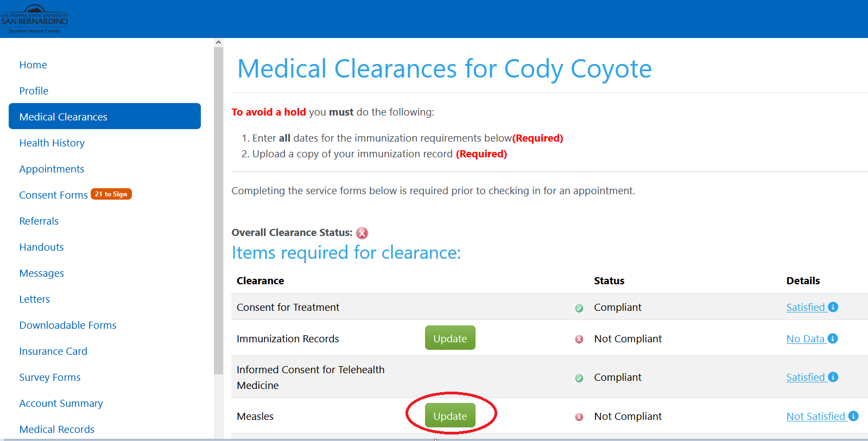Click info icon beside Telehealth Satisfied link

pos(833,377)
